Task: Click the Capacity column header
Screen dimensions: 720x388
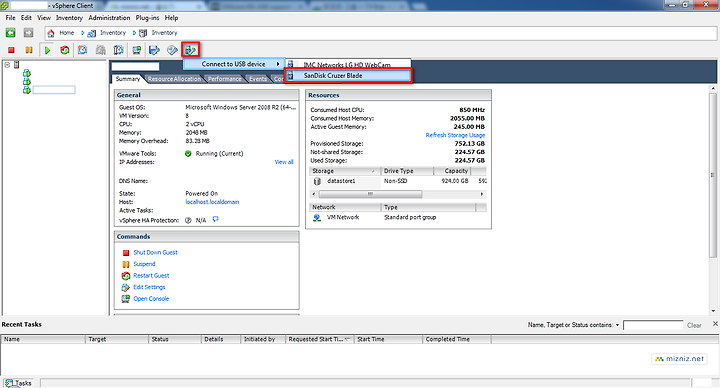Action: pos(452,171)
